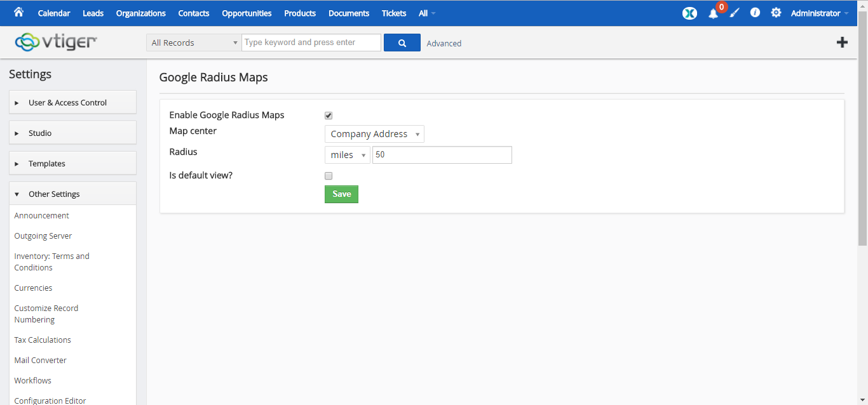The image size is (868, 405).
Task: Open Tax Calculations settings
Action: tap(43, 340)
